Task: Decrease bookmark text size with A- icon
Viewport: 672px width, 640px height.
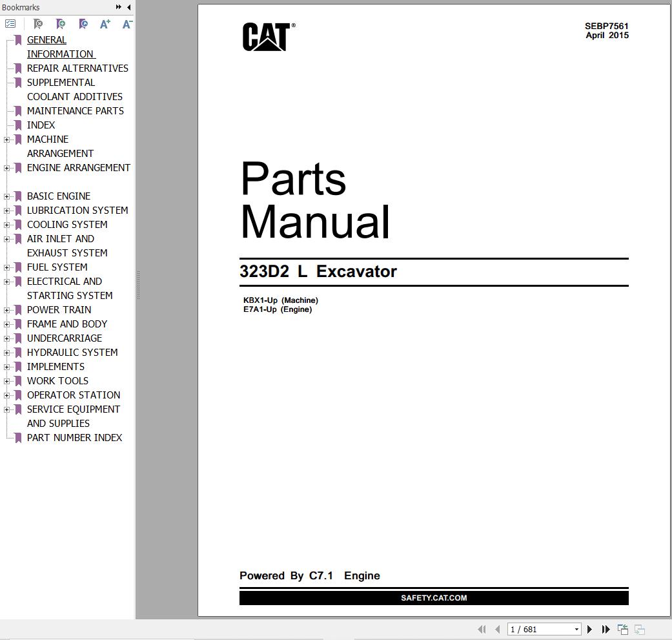Action: pos(127,24)
